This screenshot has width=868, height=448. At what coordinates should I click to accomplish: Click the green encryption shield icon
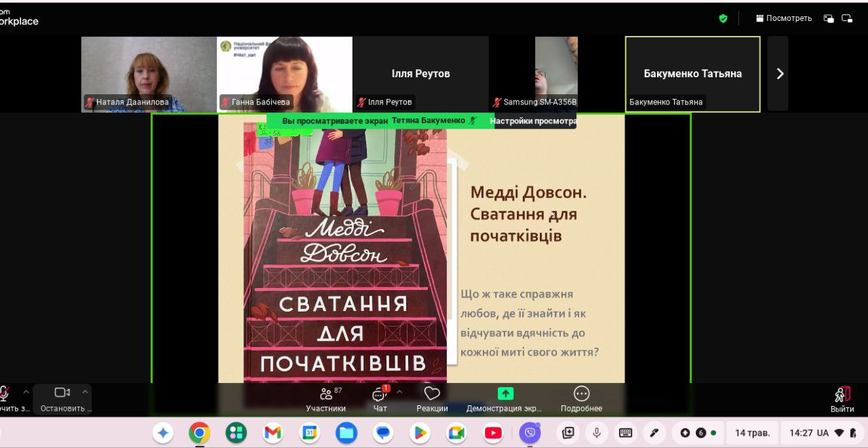(723, 18)
